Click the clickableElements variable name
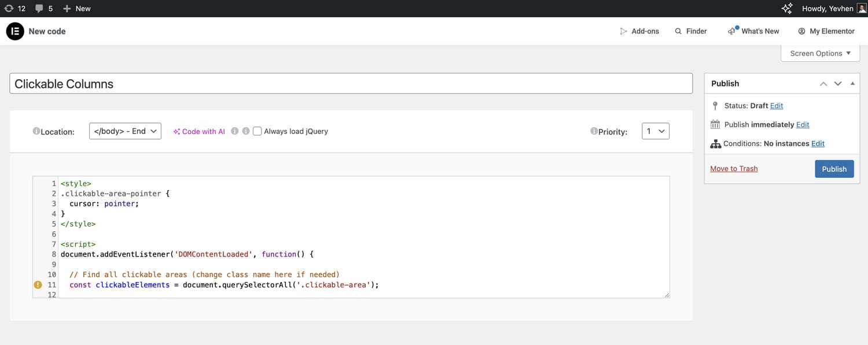This screenshot has height=345, width=868. [133, 285]
